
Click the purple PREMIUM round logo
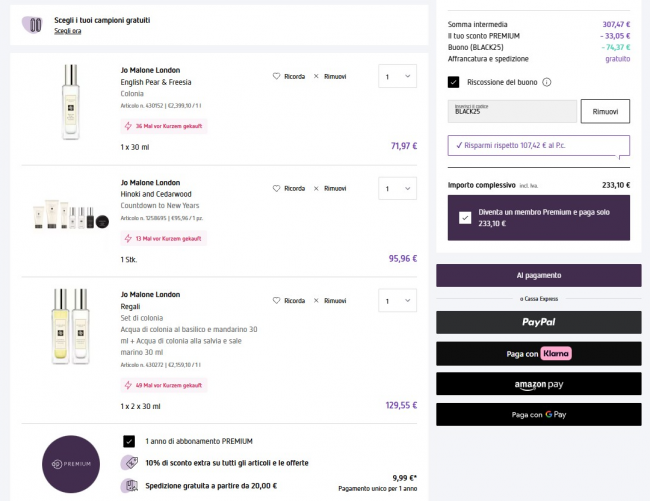click(x=70, y=464)
